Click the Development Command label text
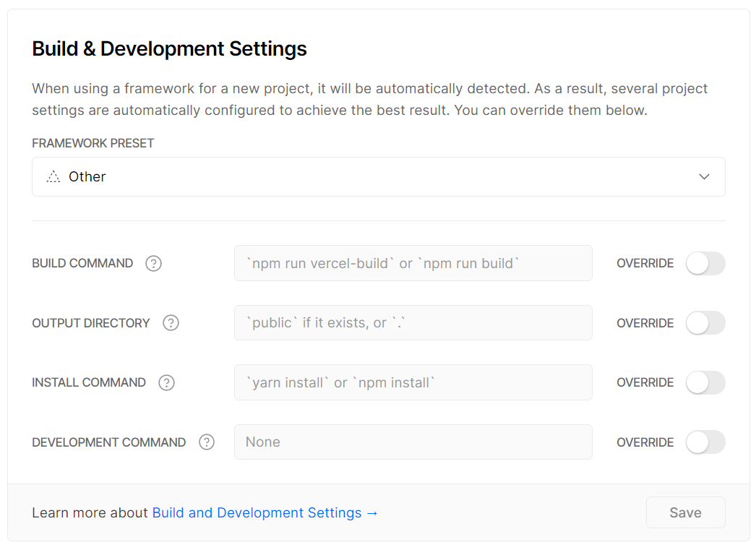756x550 pixels. coord(109,442)
